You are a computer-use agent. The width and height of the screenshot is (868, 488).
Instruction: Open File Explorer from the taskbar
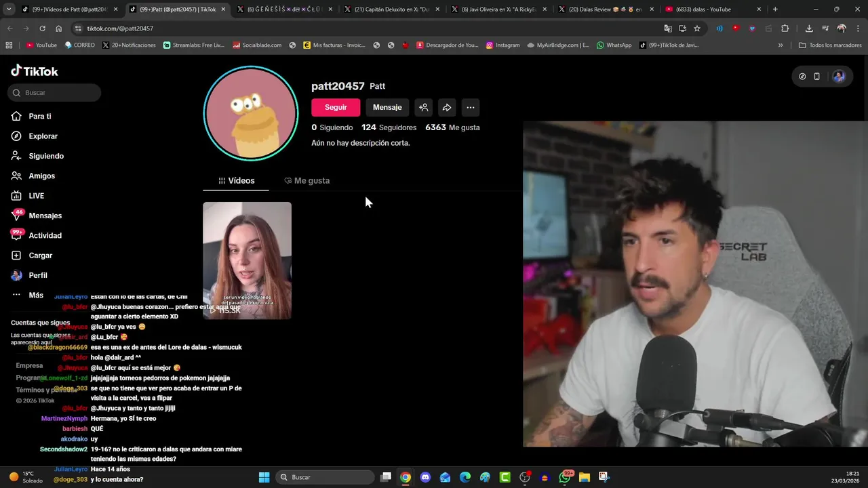(585, 477)
